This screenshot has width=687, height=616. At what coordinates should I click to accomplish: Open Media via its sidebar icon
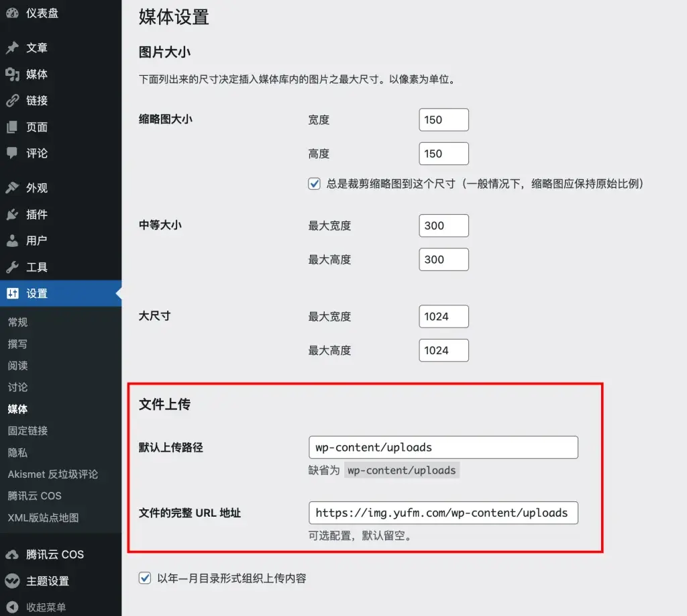[12, 74]
